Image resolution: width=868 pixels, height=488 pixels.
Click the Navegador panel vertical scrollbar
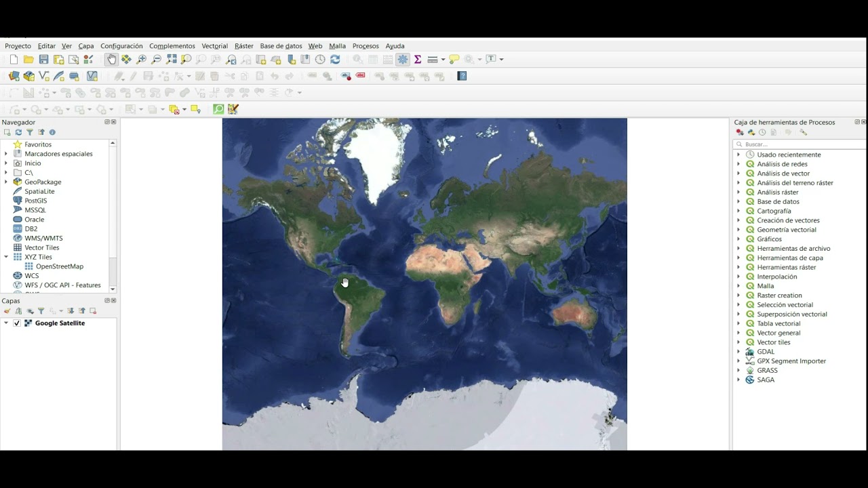tap(113, 216)
